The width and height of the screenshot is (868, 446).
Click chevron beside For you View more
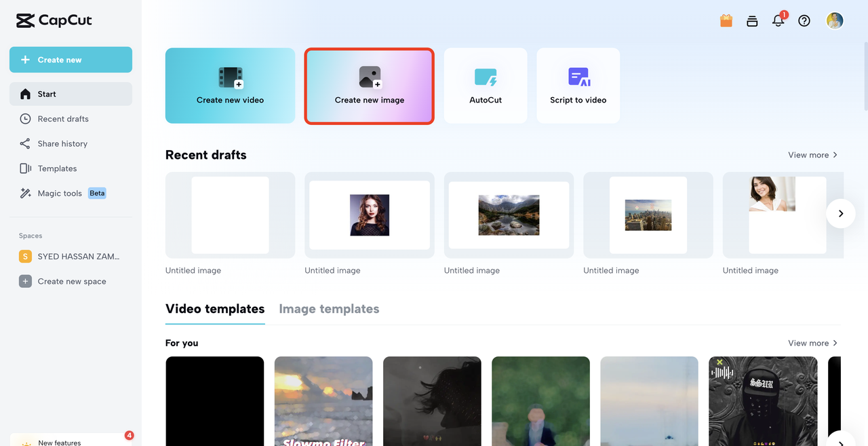[835, 343]
